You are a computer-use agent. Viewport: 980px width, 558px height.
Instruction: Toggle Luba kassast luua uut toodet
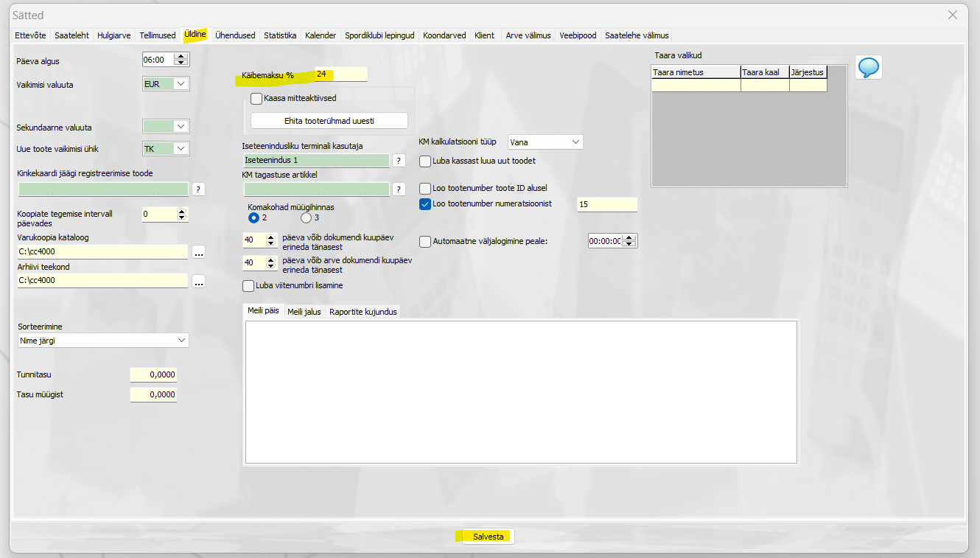(425, 161)
